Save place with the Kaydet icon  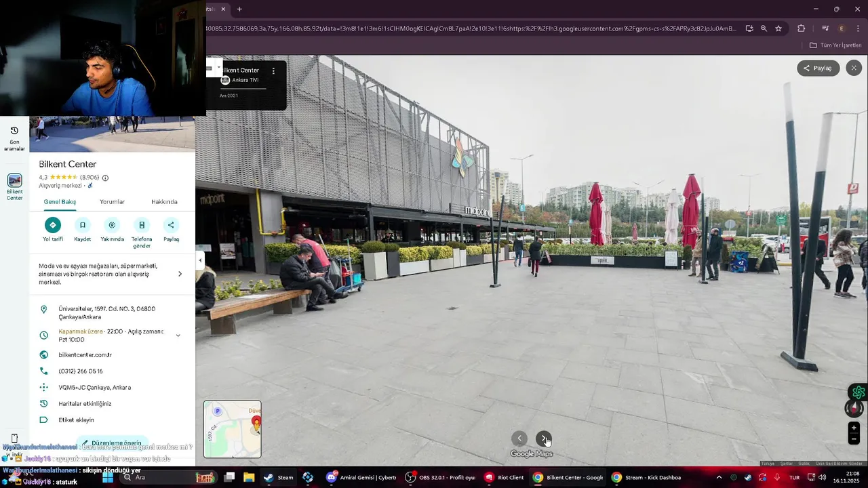click(83, 225)
